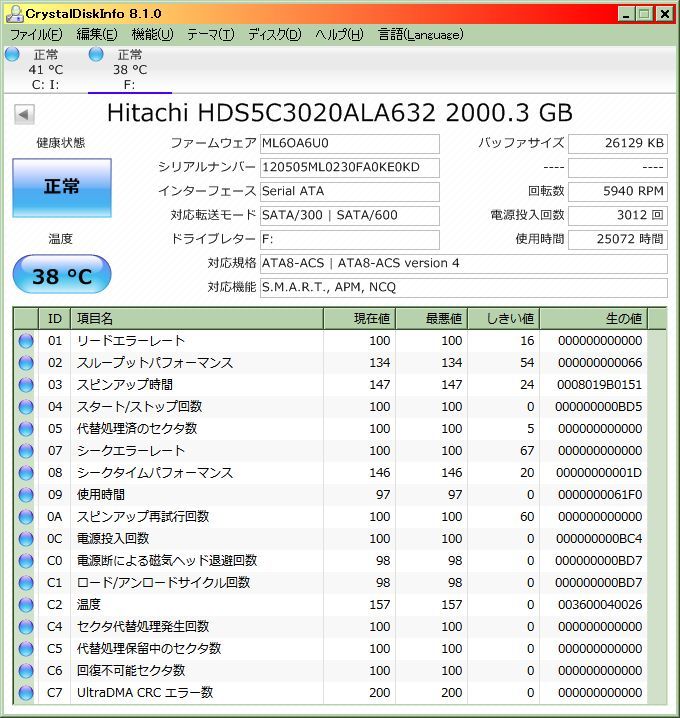Click status orb for ID C5 row

click(26, 648)
